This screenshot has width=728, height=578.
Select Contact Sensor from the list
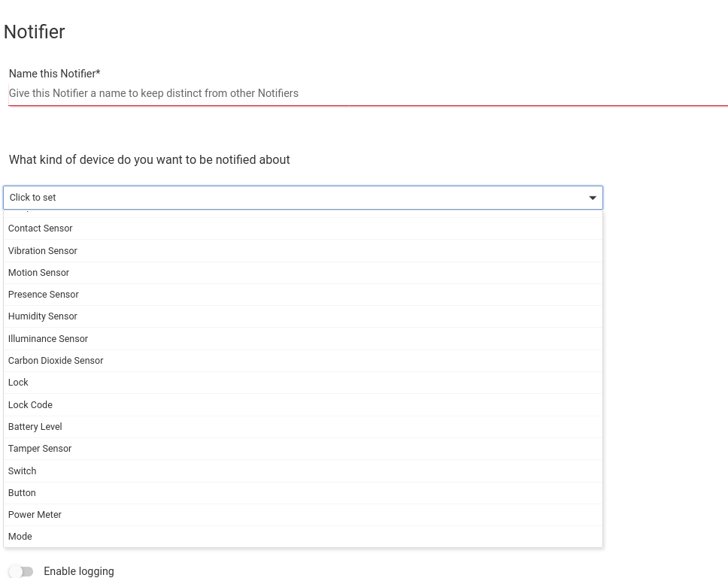[41, 228]
